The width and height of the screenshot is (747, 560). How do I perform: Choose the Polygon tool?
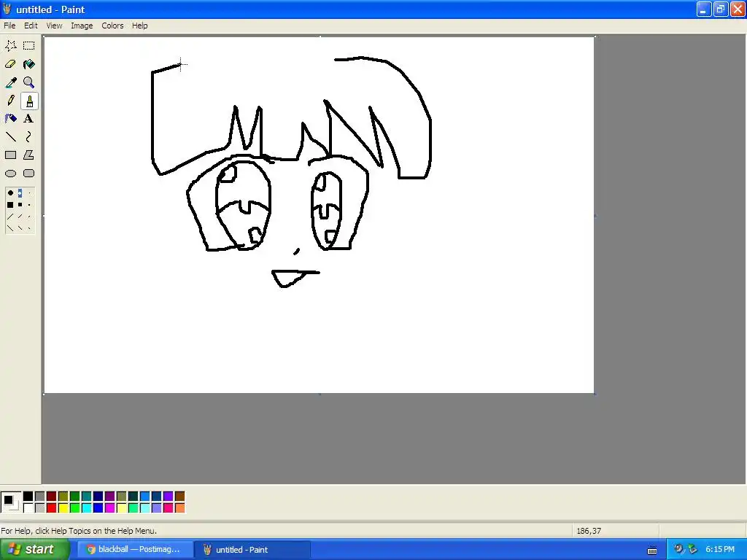pyautogui.click(x=29, y=155)
